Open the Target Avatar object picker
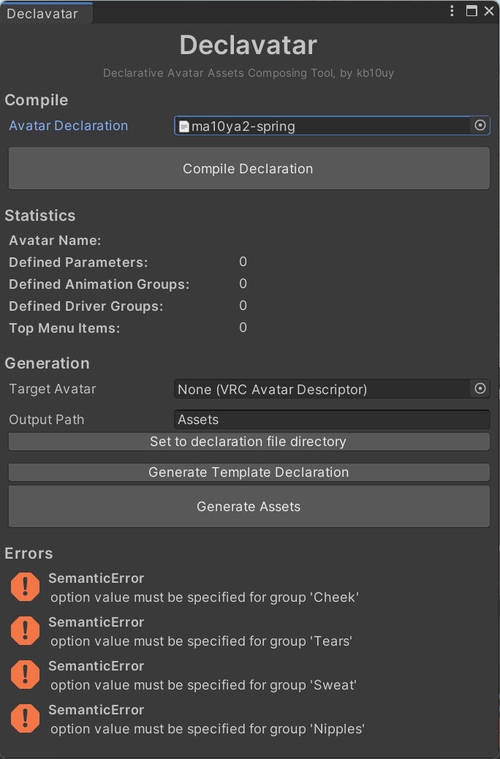Screen dimensions: 500x759 480,389
